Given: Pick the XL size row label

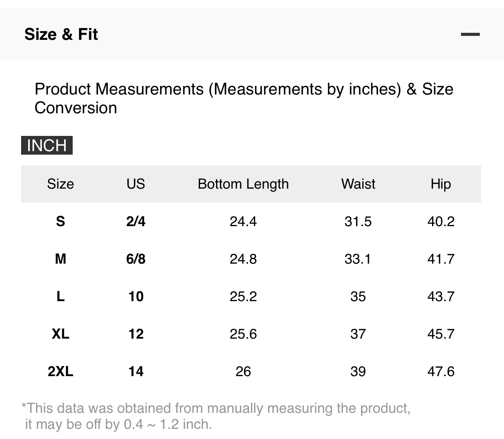Looking at the screenshot, I should (x=61, y=334).
